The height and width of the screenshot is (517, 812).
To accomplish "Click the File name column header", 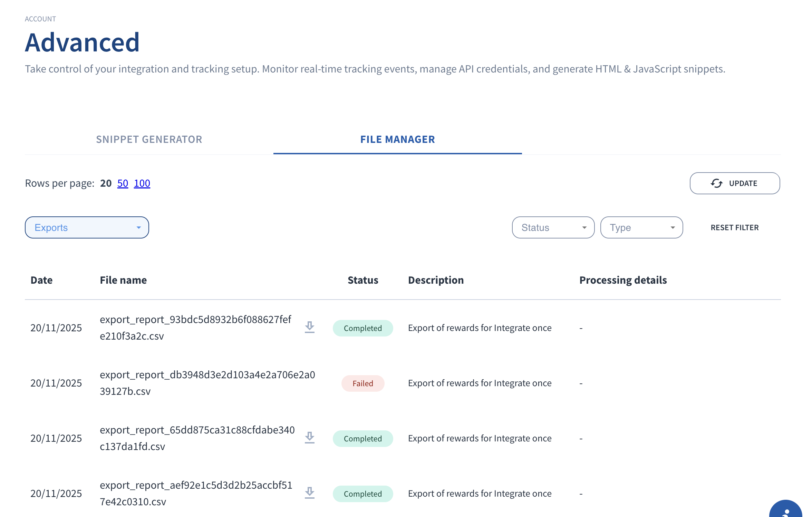I will 123,280.
